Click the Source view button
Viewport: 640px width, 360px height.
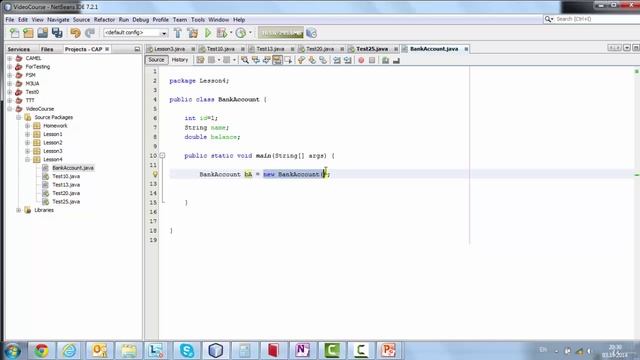pos(156,60)
